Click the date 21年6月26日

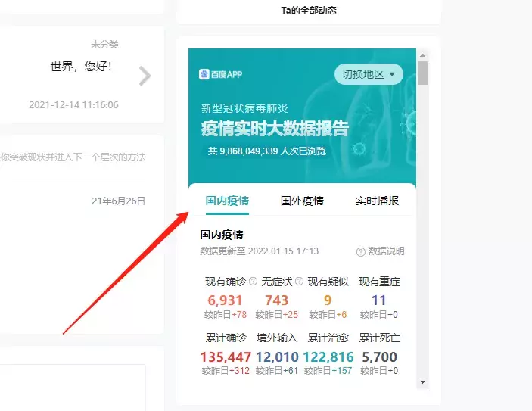point(118,201)
